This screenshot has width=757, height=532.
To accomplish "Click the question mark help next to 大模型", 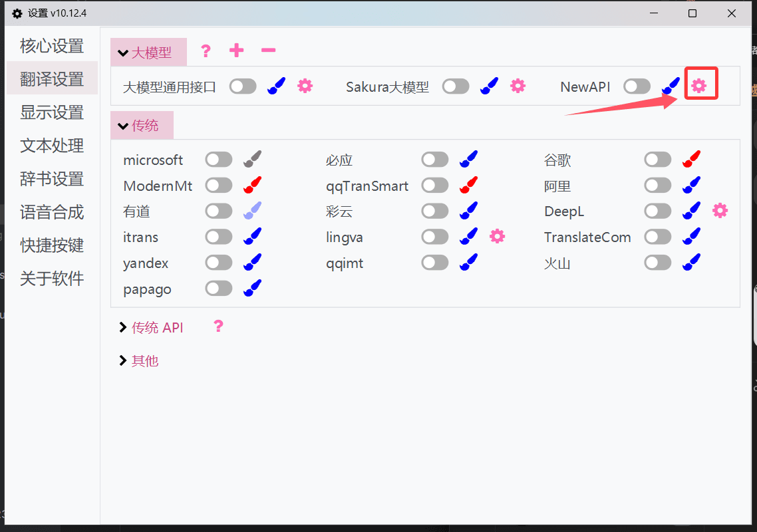I will tap(205, 51).
